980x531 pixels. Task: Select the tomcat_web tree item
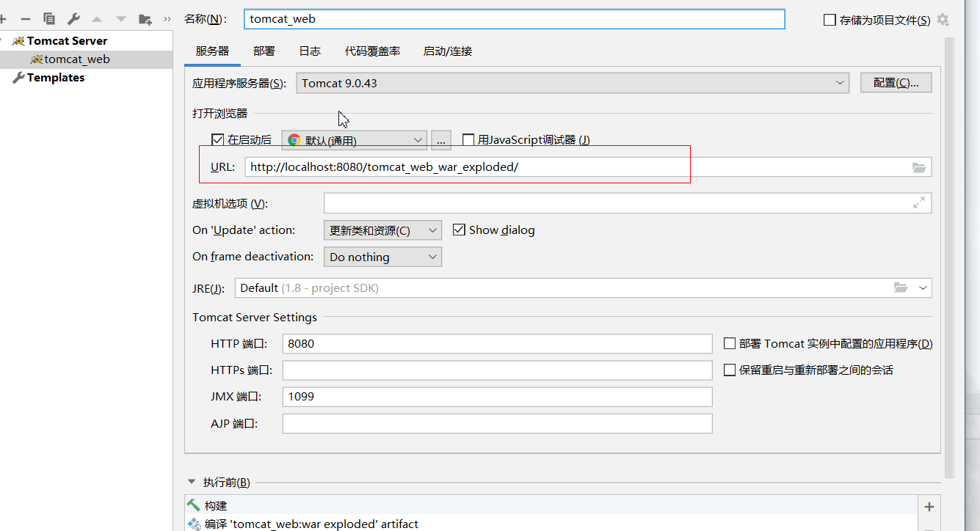[x=86, y=59]
